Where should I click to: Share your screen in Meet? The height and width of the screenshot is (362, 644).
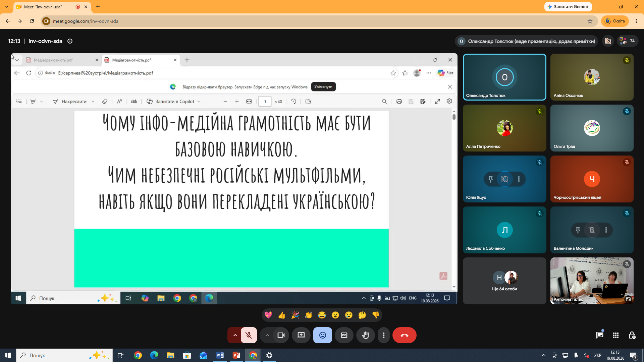click(301, 335)
